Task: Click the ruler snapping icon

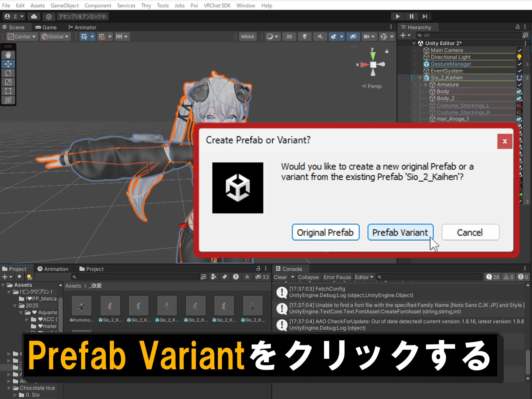Action: point(119,37)
